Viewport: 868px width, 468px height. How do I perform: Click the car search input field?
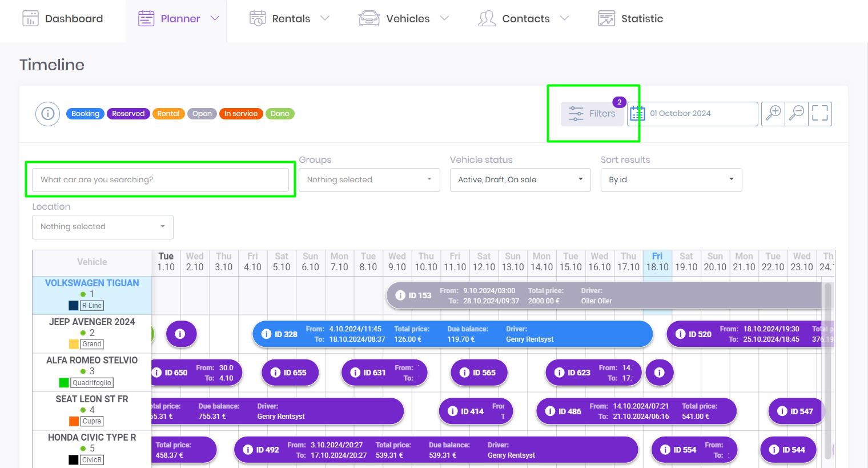click(x=160, y=179)
